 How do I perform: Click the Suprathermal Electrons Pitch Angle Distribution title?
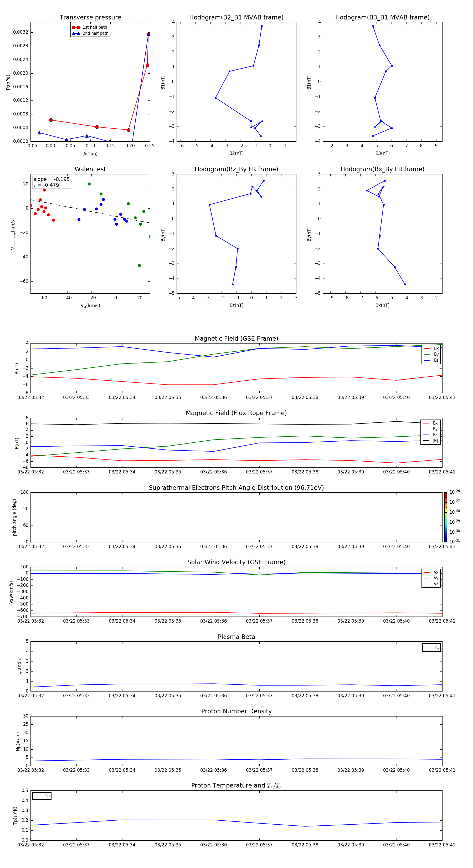point(236,488)
